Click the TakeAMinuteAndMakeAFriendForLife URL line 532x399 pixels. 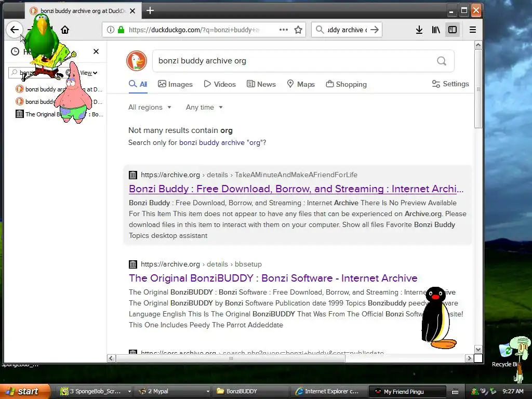(x=249, y=175)
